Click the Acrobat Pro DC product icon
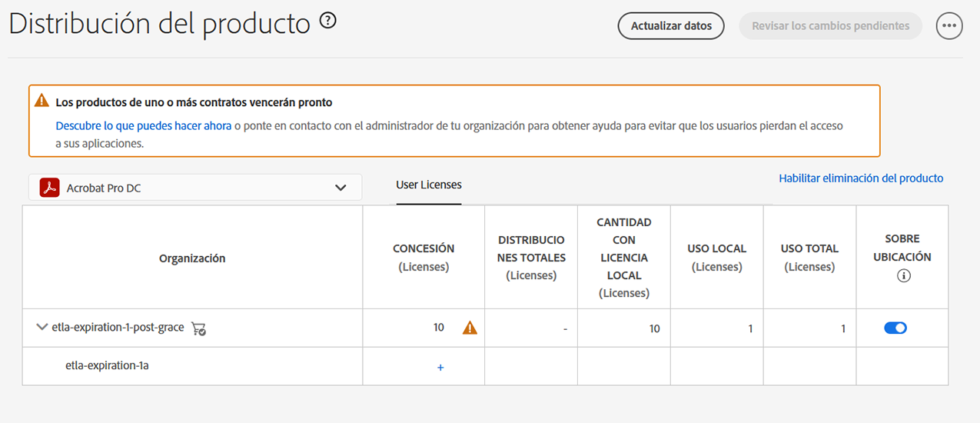The image size is (980, 423). pyautogui.click(x=50, y=188)
